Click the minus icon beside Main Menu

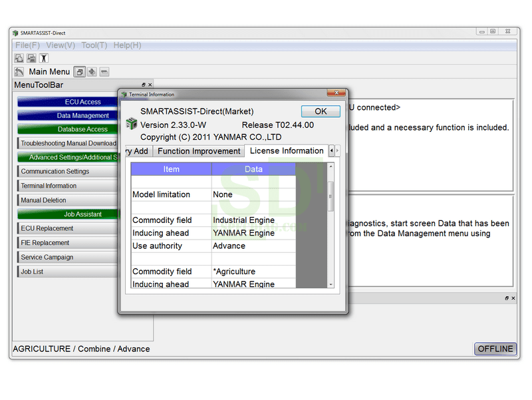pyautogui.click(x=104, y=72)
